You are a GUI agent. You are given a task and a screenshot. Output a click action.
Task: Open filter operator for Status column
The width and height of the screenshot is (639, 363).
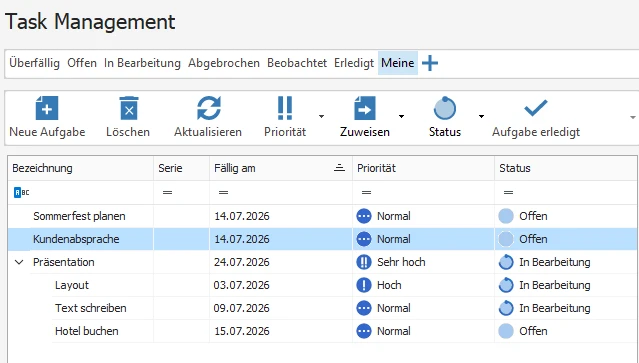tap(508, 192)
